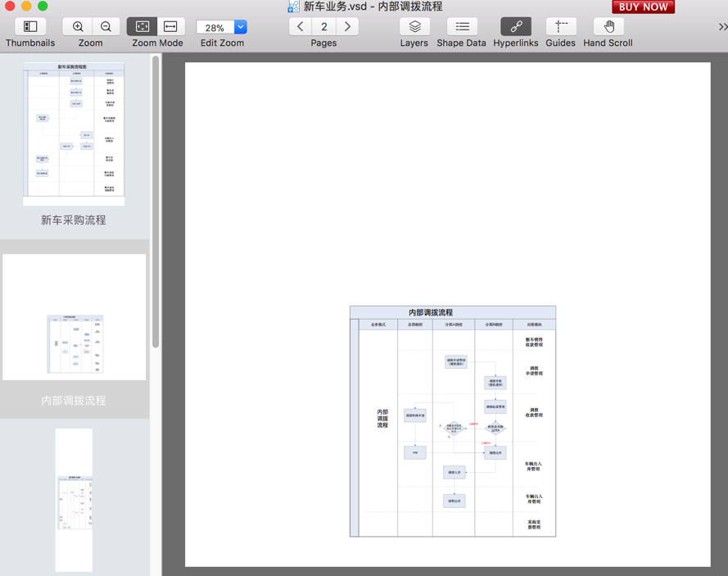Select fit-width zoom mode

tap(171, 26)
